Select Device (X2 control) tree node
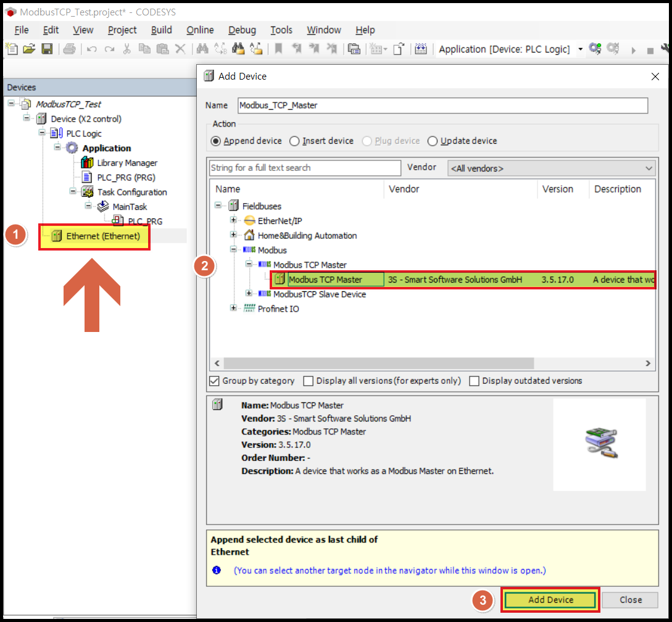This screenshot has width=672, height=622. point(86,118)
